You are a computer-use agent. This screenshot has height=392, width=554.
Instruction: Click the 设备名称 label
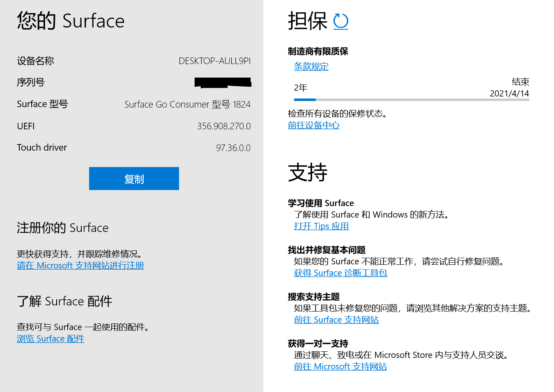(x=35, y=61)
